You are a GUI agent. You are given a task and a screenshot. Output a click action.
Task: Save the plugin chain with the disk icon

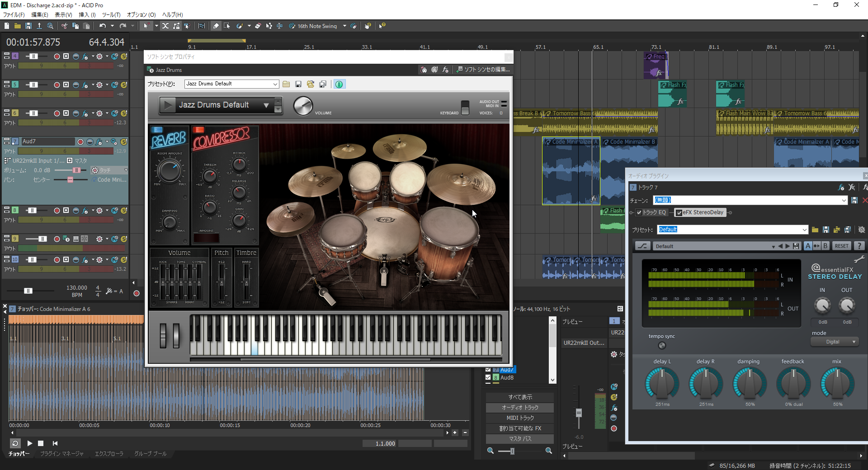854,200
